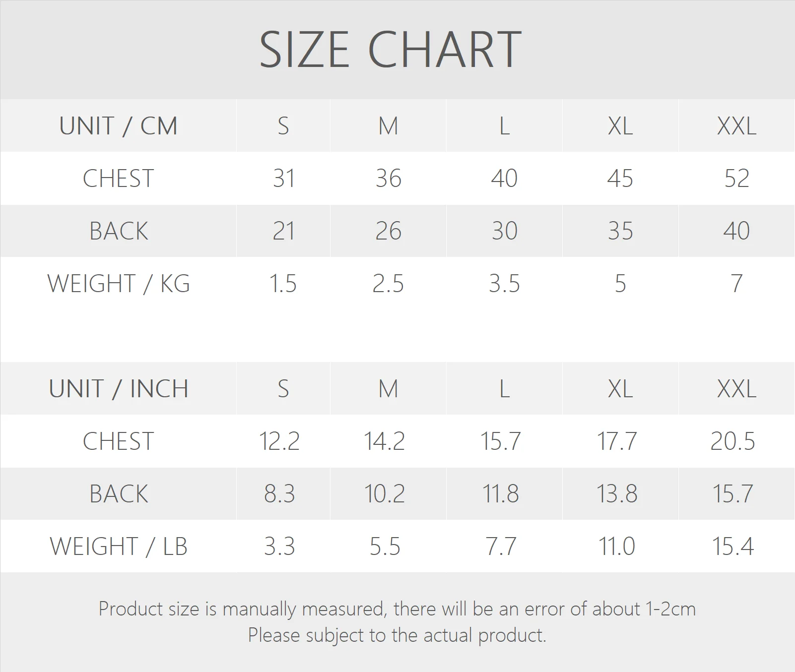Click the UNIT / INCH header cell

[x=118, y=389]
